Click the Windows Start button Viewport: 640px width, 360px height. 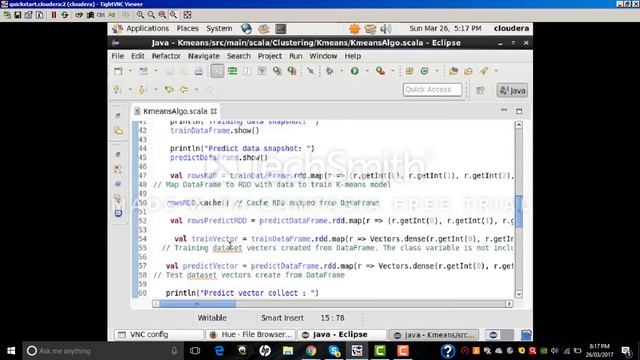pyautogui.click(x=11, y=351)
